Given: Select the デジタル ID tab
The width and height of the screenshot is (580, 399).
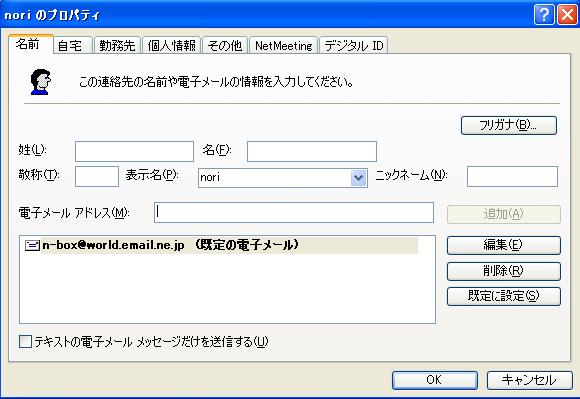Looking at the screenshot, I should pyautogui.click(x=354, y=45).
